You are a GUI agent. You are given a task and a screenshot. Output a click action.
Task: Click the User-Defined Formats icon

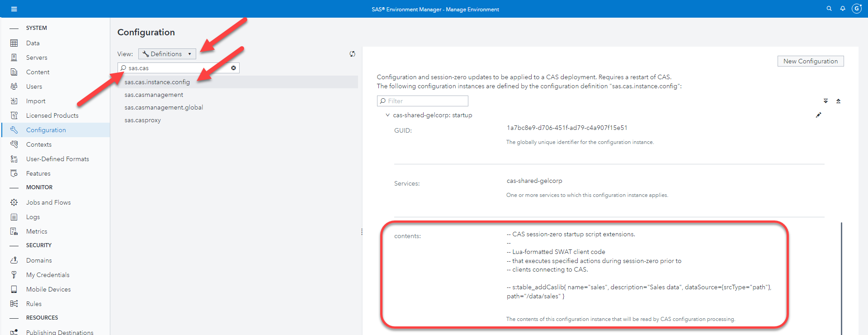[x=14, y=159]
